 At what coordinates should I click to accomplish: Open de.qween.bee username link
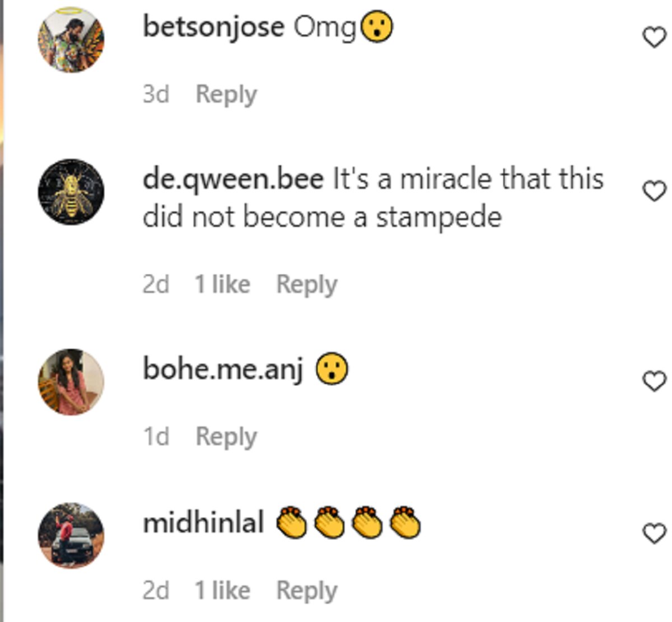[233, 179]
